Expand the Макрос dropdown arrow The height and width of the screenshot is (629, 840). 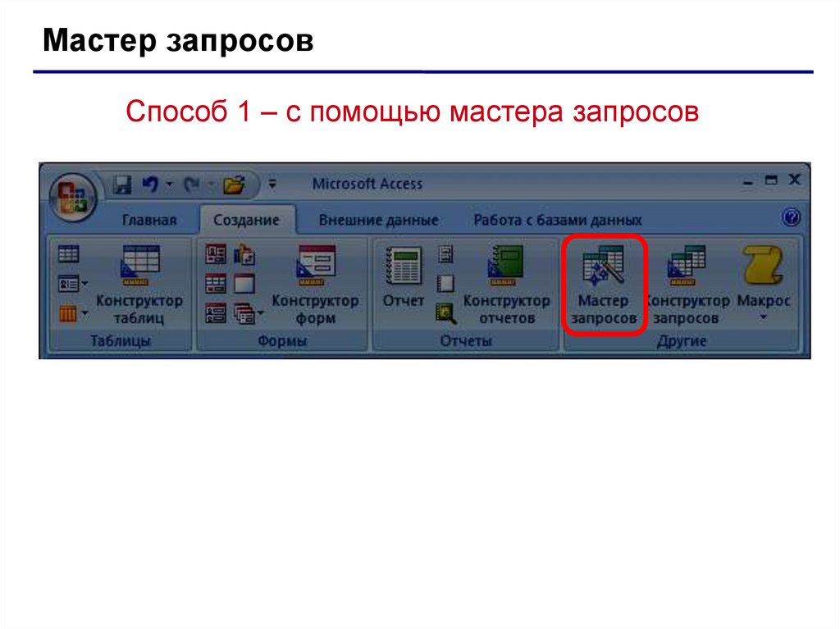tap(764, 317)
